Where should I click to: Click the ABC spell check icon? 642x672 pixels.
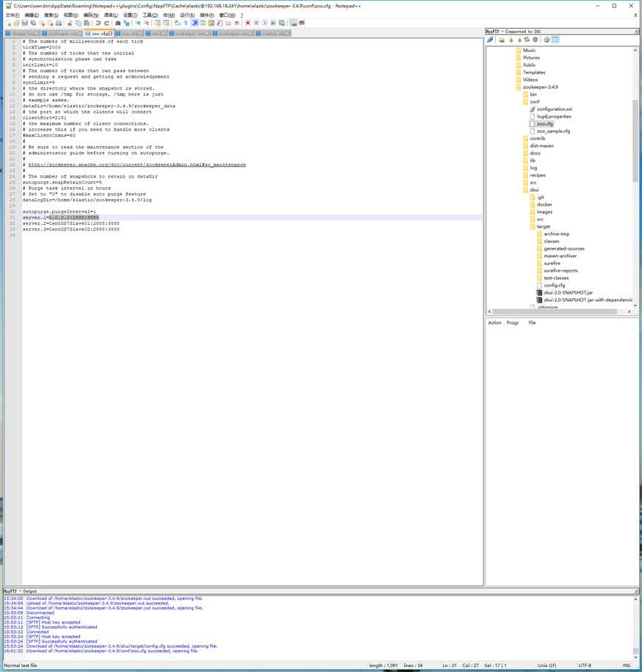302,24
